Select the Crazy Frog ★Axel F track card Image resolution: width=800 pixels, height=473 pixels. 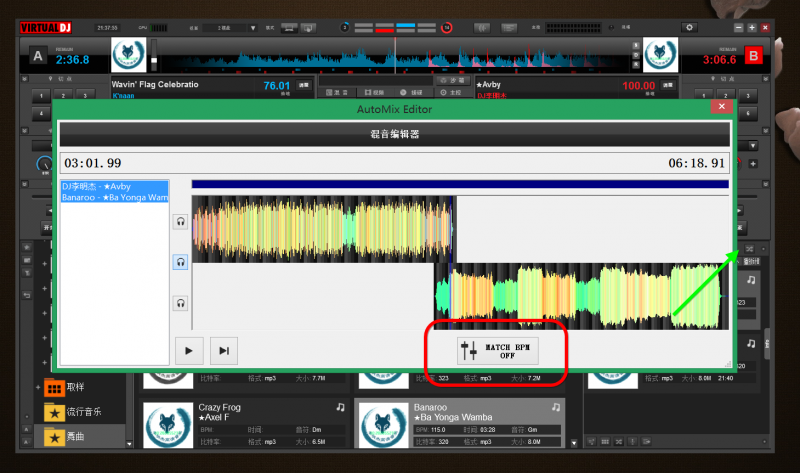pyautogui.click(x=245, y=425)
